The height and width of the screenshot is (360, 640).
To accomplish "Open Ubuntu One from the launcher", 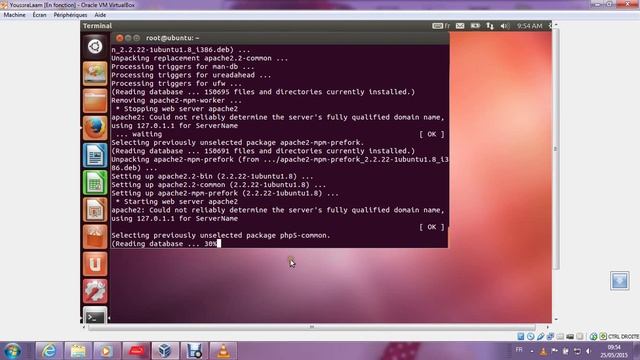I will point(95,264).
